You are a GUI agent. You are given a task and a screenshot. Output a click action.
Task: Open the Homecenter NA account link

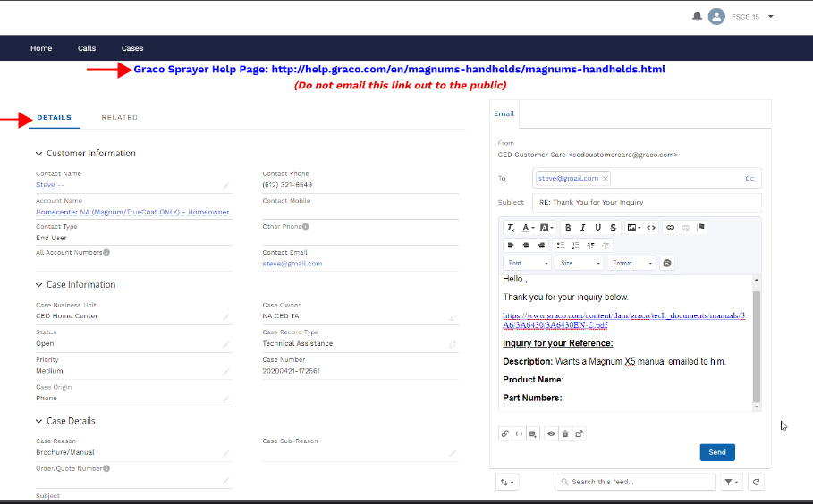point(132,212)
